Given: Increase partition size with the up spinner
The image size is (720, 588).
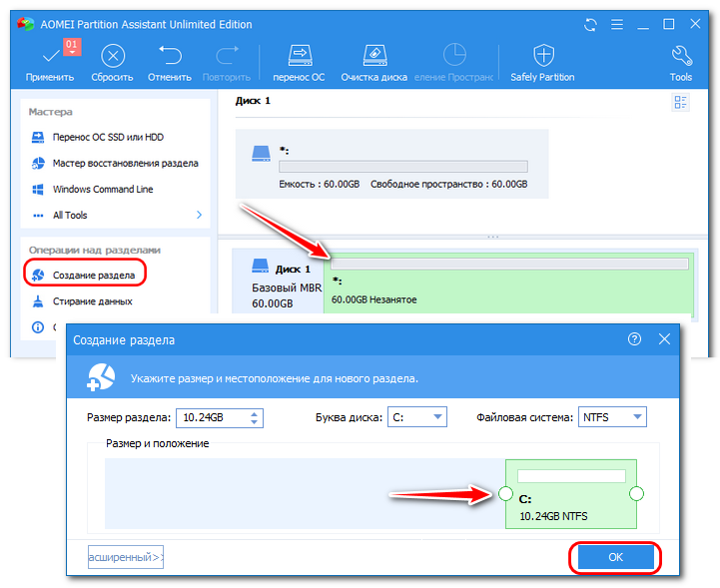Looking at the screenshot, I should click(255, 413).
